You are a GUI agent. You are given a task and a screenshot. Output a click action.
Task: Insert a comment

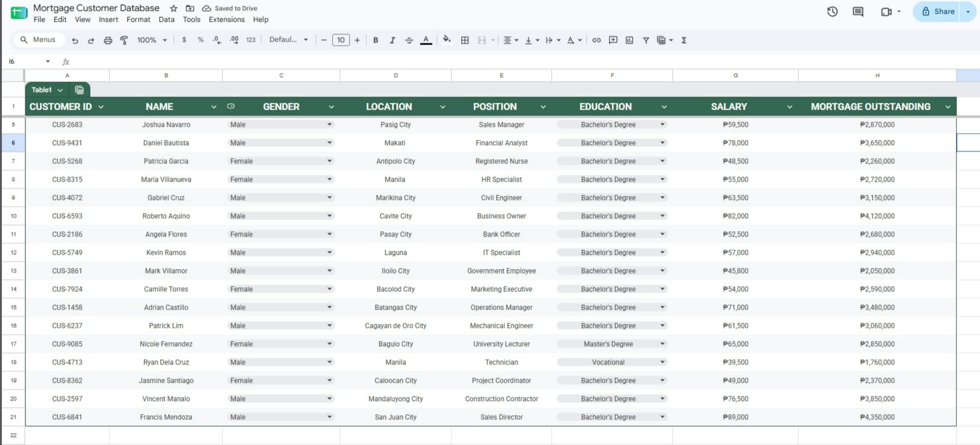[x=613, y=40]
